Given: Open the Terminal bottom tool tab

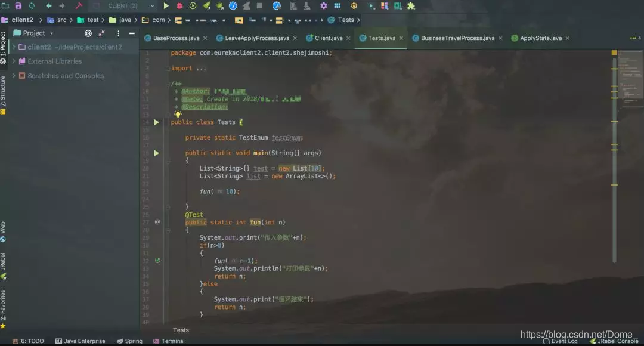Looking at the screenshot, I should (169, 341).
